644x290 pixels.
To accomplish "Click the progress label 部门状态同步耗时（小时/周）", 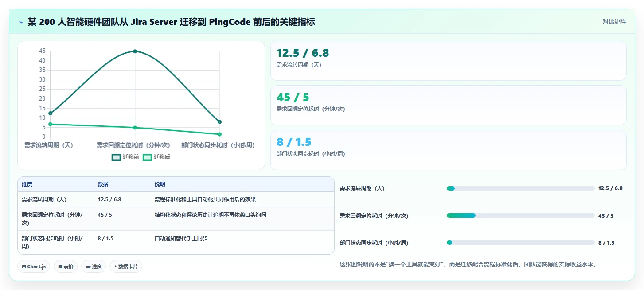I will 374,243.
